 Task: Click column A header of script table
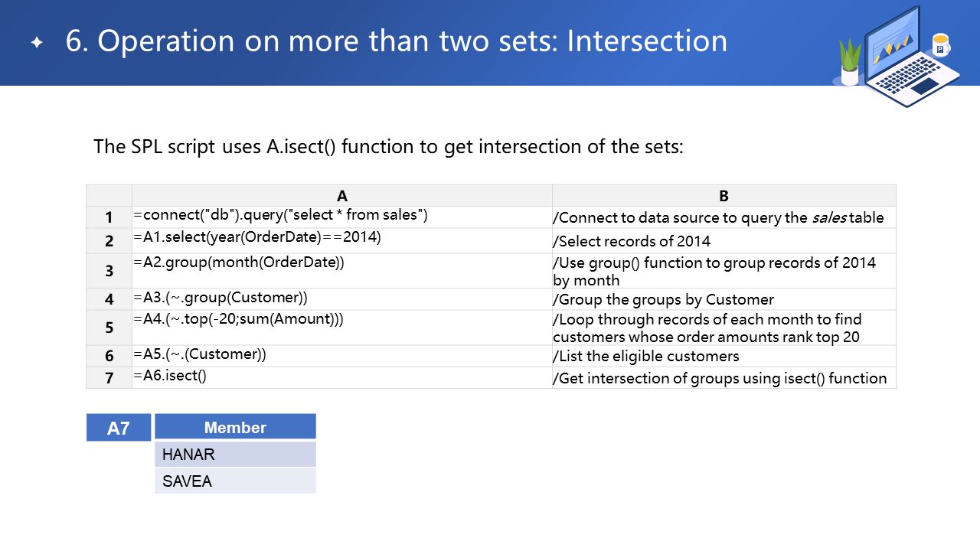pyautogui.click(x=341, y=196)
